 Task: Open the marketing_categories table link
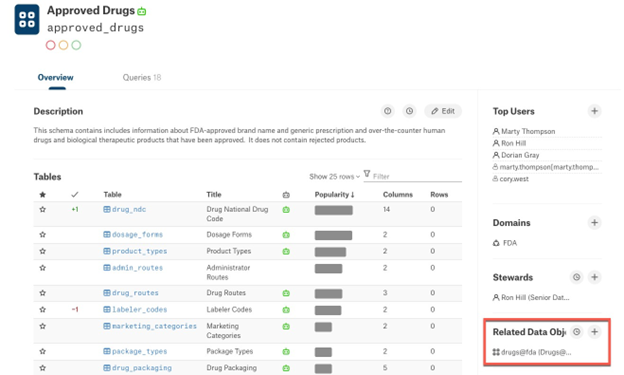154,326
